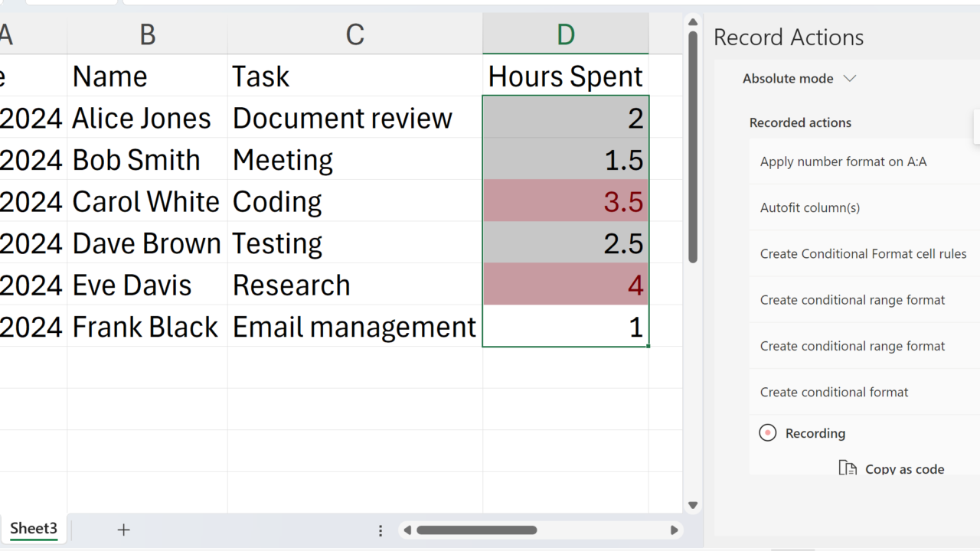This screenshot has width=980, height=551.
Task: Click the red-highlighted cell containing 3.5
Action: coord(565,201)
